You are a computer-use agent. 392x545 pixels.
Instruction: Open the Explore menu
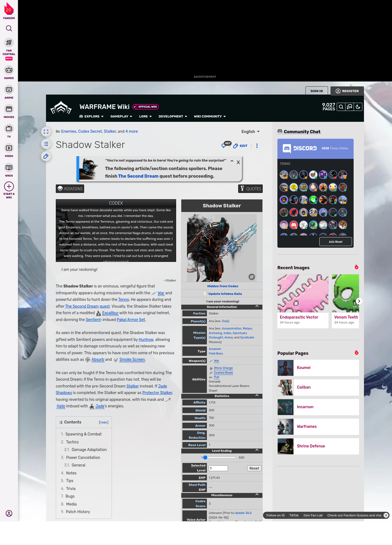[91, 116]
